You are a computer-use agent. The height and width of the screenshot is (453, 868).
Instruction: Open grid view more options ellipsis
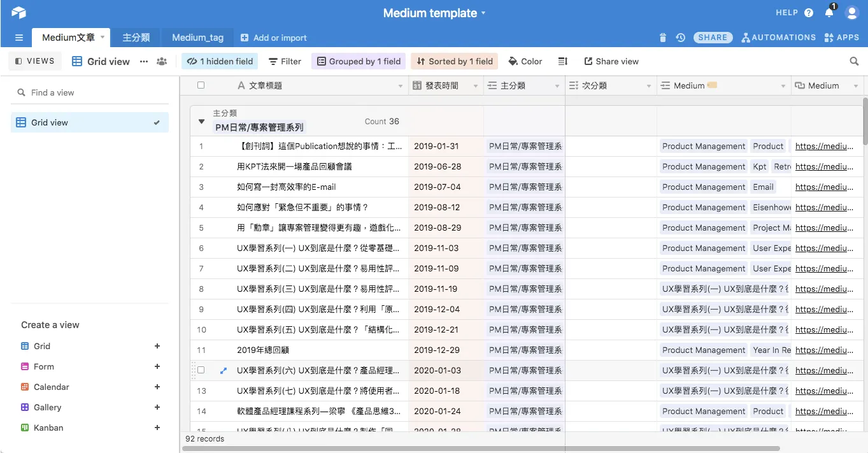144,61
